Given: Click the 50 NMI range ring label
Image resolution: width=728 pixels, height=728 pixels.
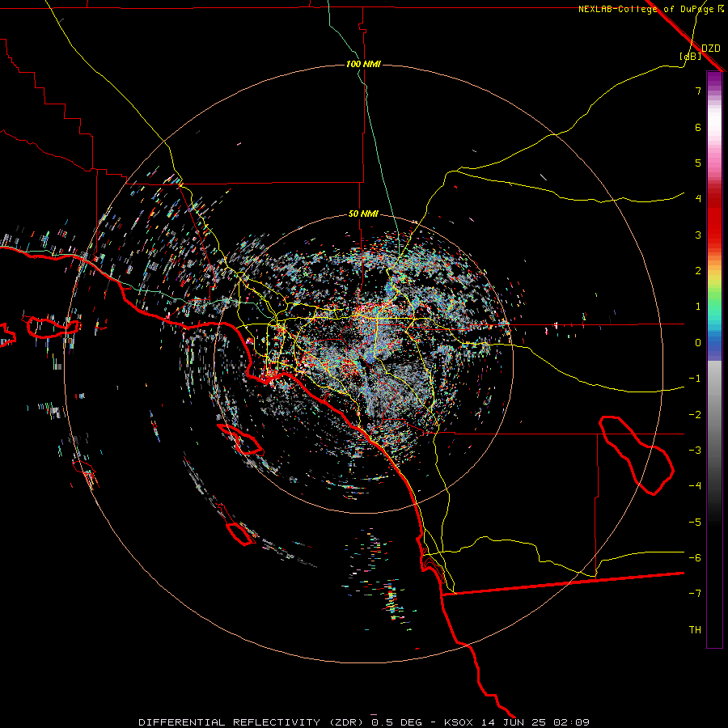Looking at the screenshot, I should tap(363, 214).
